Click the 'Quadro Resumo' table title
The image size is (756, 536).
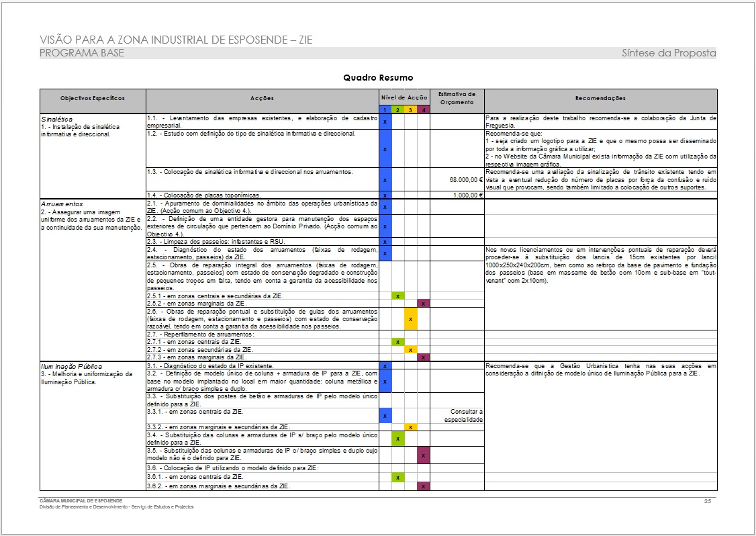pyautogui.click(x=378, y=78)
